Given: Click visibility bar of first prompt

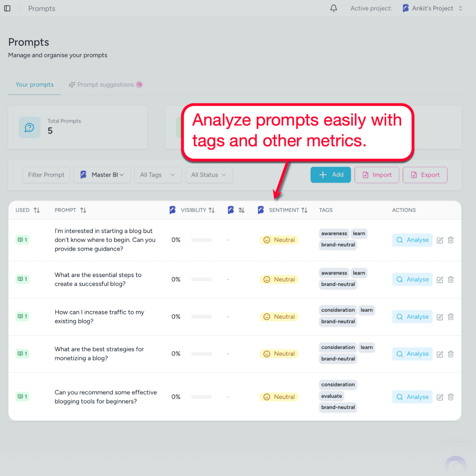Looking at the screenshot, I should click(202, 240).
